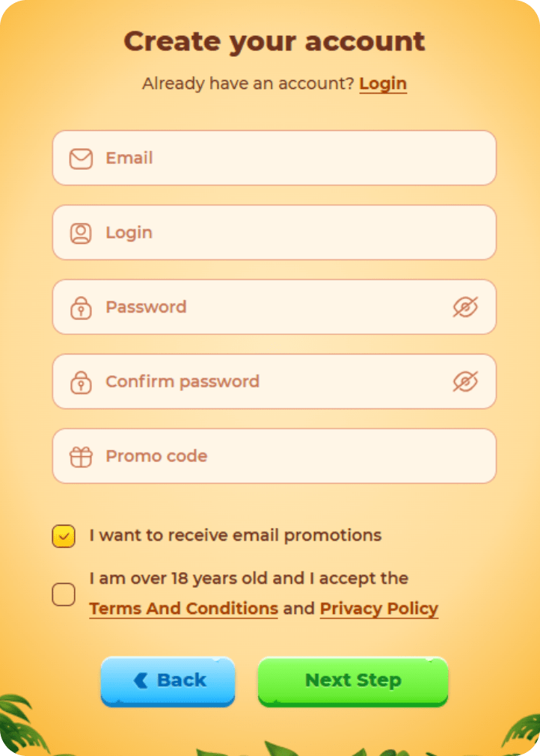Check the over 18 years old checkbox
This screenshot has height=756, width=540.
[x=64, y=594]
